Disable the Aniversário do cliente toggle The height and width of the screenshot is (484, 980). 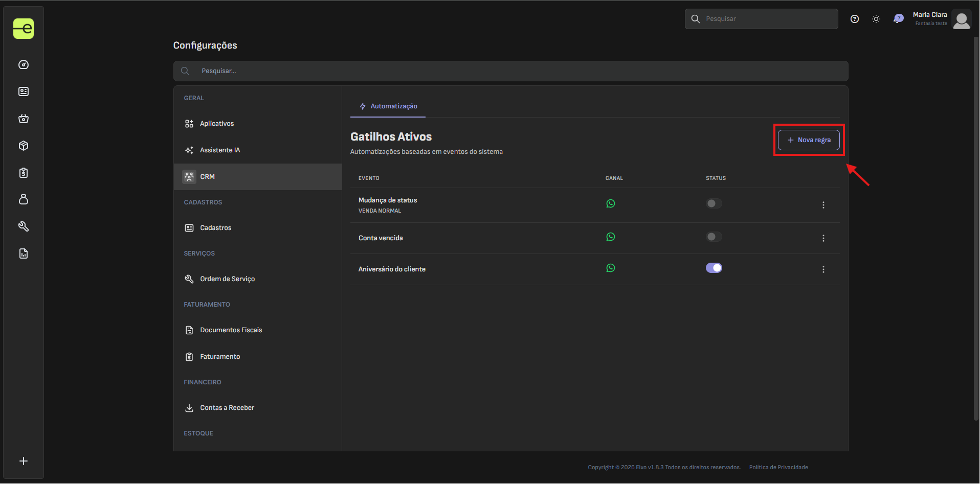714,268
